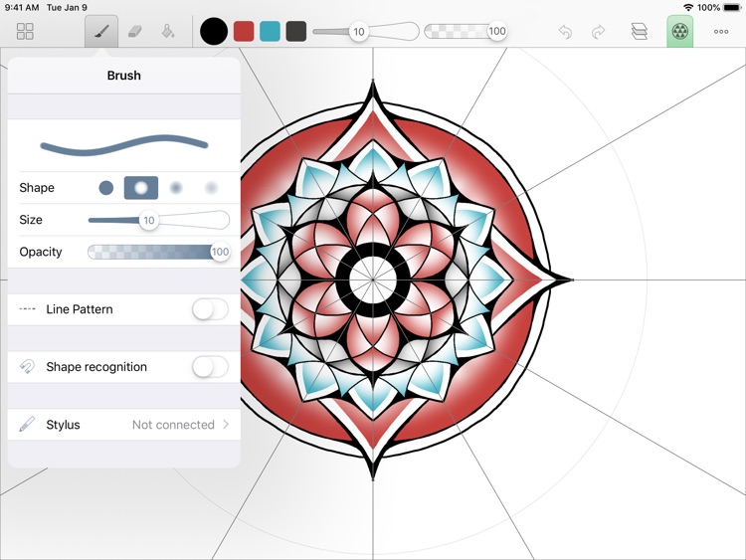This screenshot has height=560, width=746.
Task: Adjust the toolbar brush size slider
Action: 365,32
